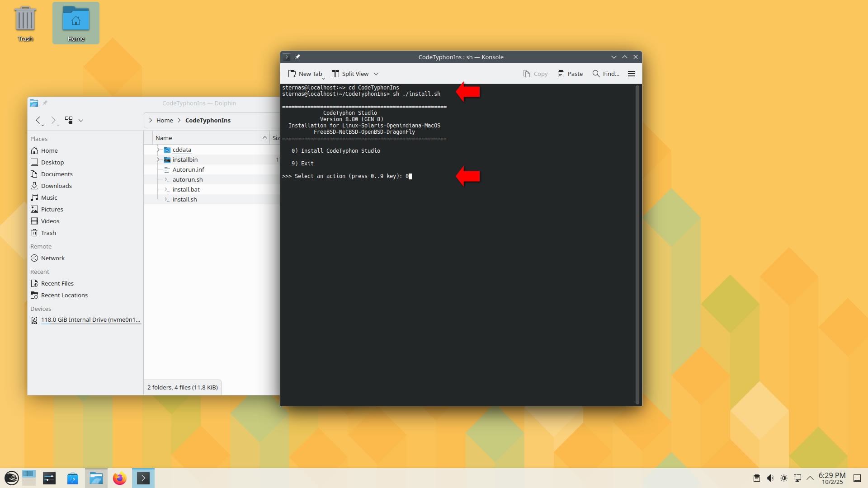This screenshot has height=488, width=868.
Task: Expand the installbin folder tree node
Action: (158, 160)
